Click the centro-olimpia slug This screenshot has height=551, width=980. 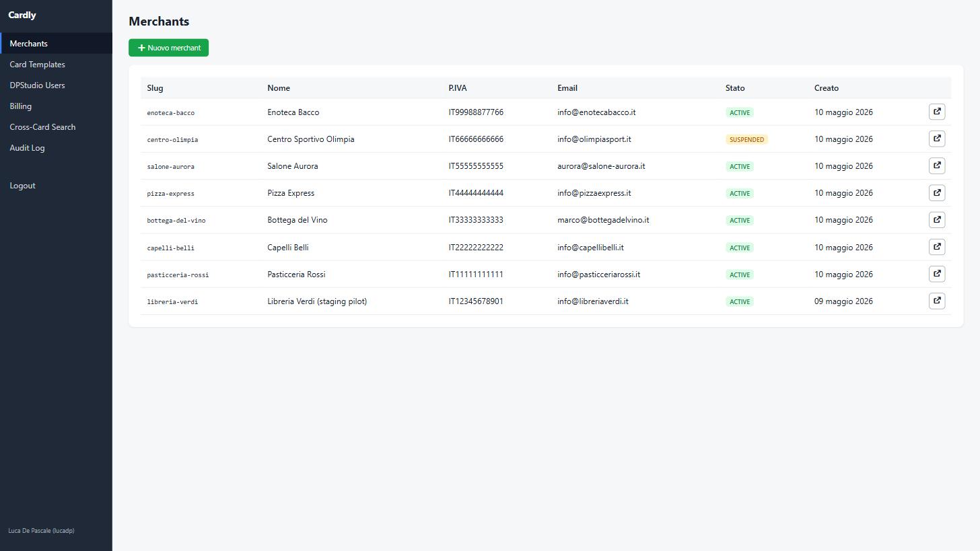172,140
